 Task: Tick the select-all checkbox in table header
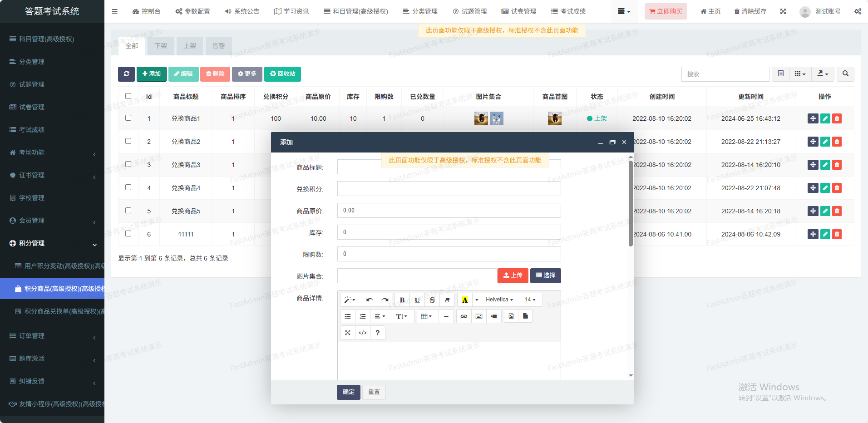(x=128, y=96)
